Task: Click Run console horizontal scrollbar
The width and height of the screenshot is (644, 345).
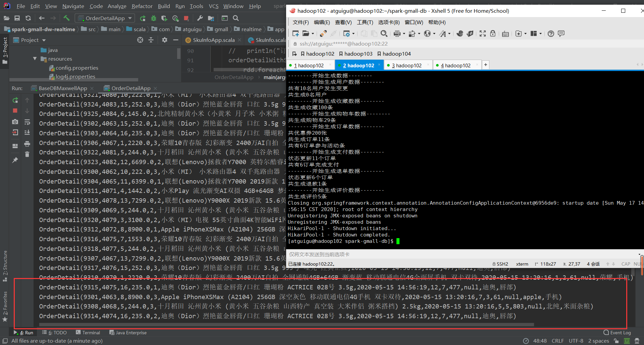Action: tap(286, 324)
